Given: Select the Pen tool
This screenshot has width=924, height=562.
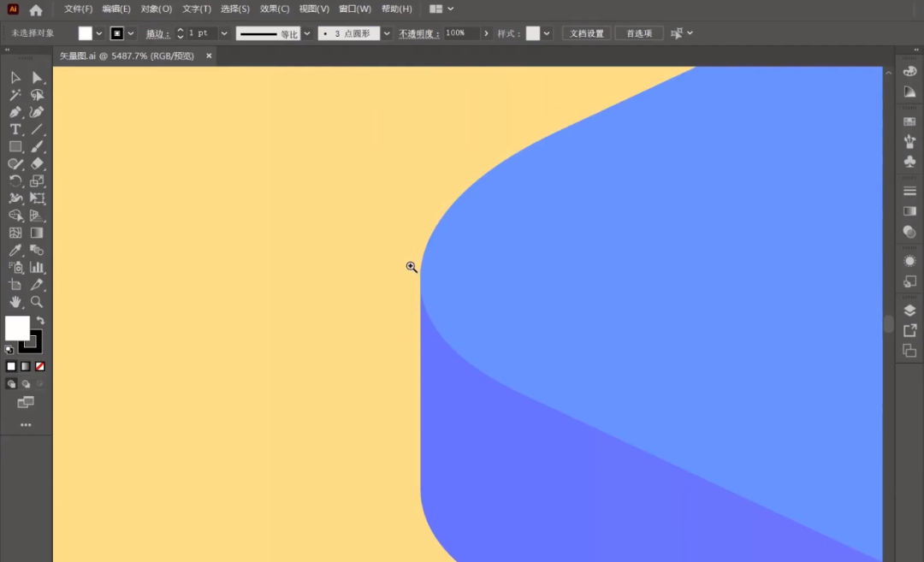Looking at the screenshot, I should (15, 112).
